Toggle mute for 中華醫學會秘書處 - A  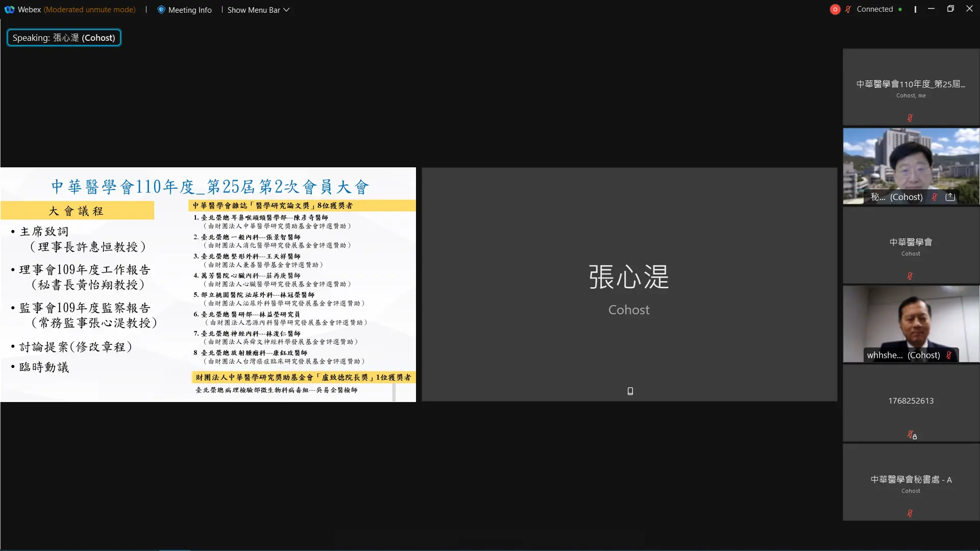tap(910, 513)
